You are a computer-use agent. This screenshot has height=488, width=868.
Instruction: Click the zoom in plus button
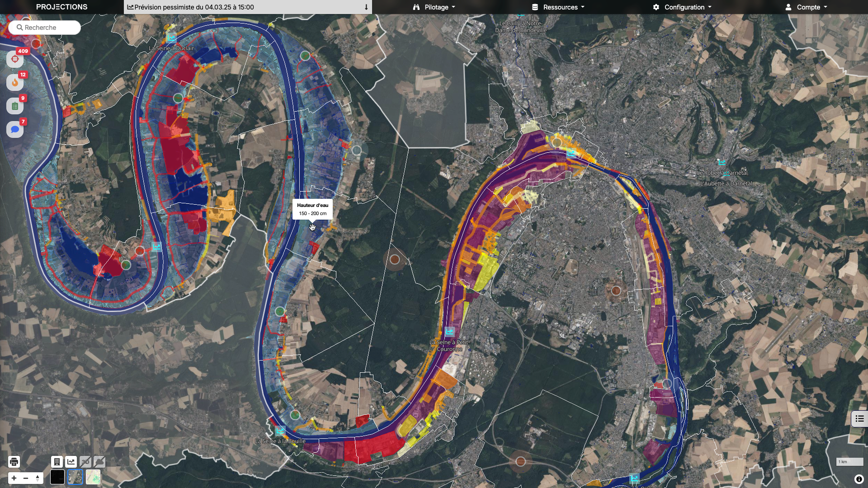(x=14, y=478)
